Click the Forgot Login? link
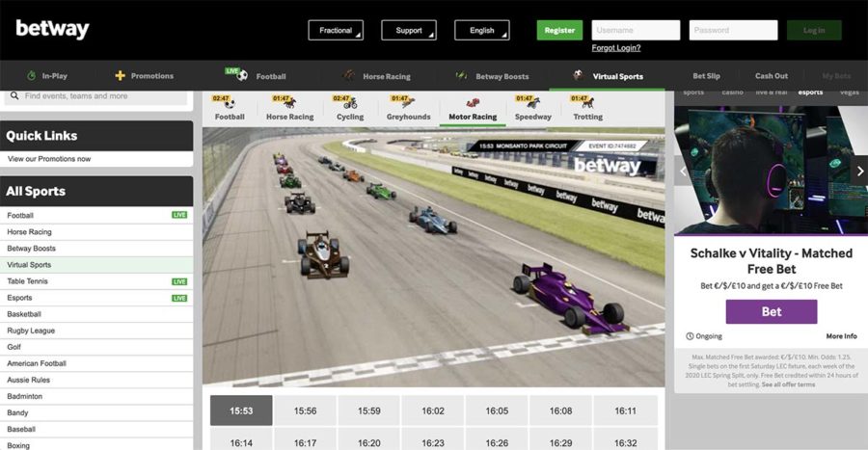Screen dimensions: 868x450 (x=616, y=48)
